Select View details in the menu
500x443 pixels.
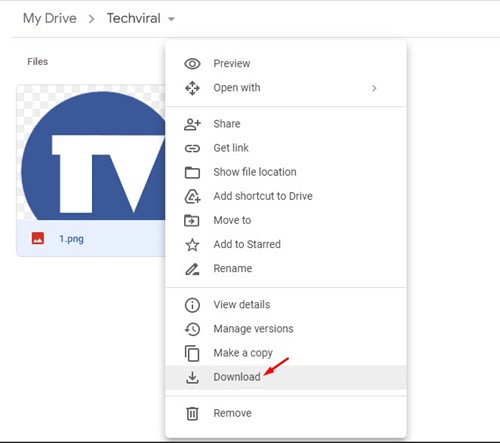tap(286, 305)
